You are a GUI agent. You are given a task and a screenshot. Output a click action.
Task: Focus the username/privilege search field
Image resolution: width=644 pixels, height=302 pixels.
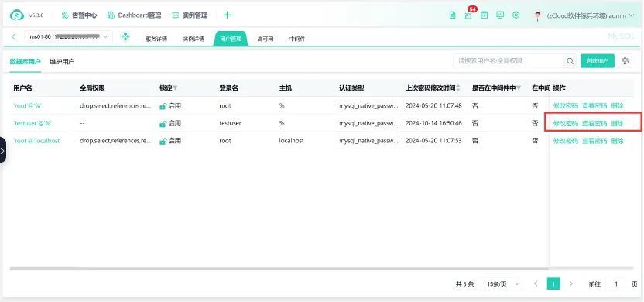(x=509, y=61)
